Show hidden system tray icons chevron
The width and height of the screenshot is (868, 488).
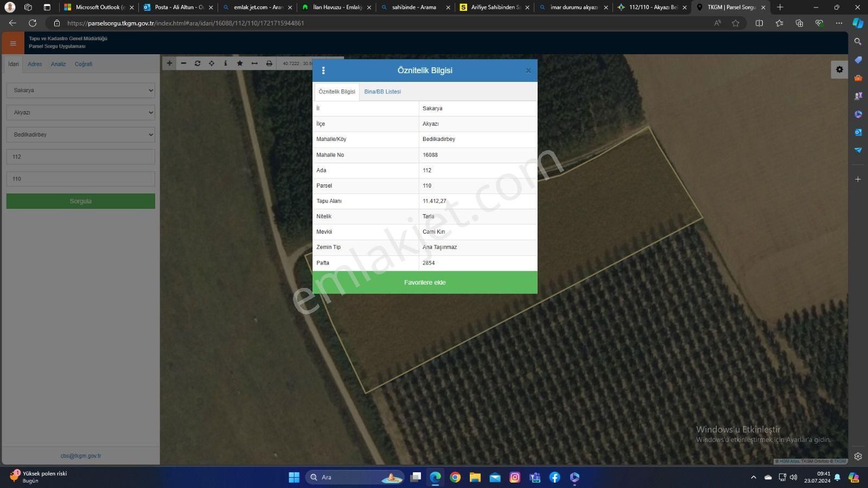[x=754, y=477]
